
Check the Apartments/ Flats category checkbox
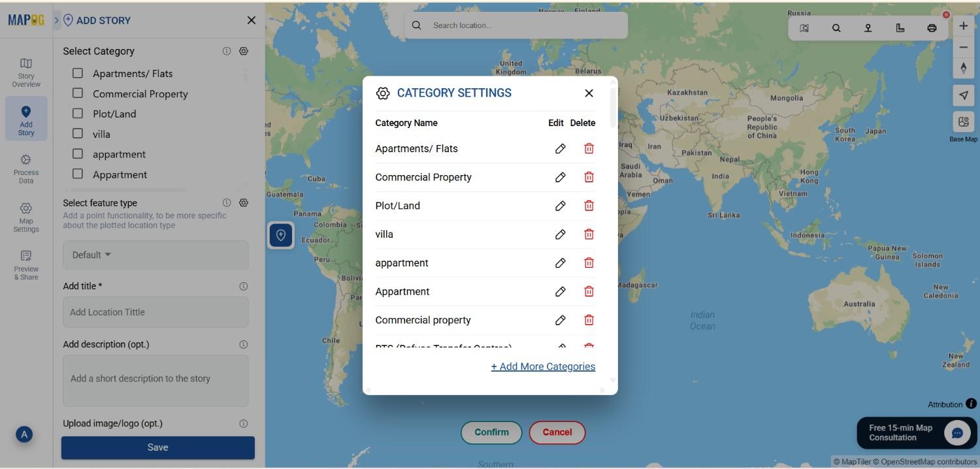point(78,73)
